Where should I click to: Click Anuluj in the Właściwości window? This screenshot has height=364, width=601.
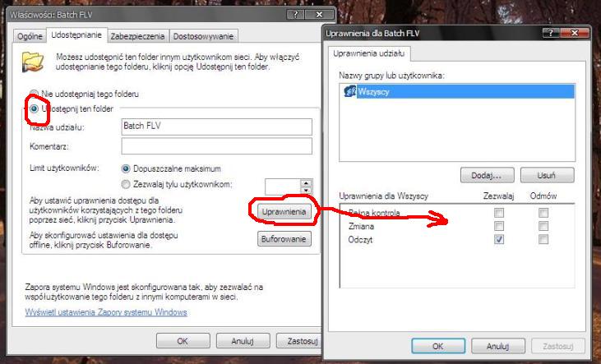tap(243, 341)
